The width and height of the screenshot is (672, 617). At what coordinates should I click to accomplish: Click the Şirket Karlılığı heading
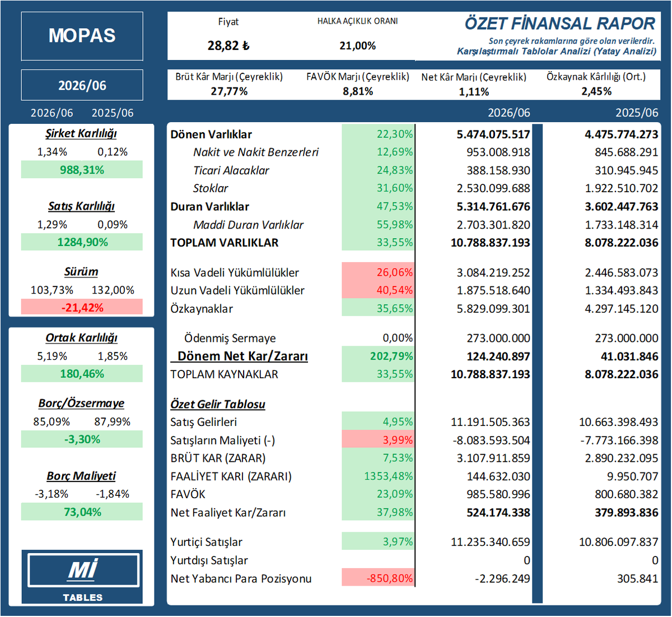tap(81, 133)
